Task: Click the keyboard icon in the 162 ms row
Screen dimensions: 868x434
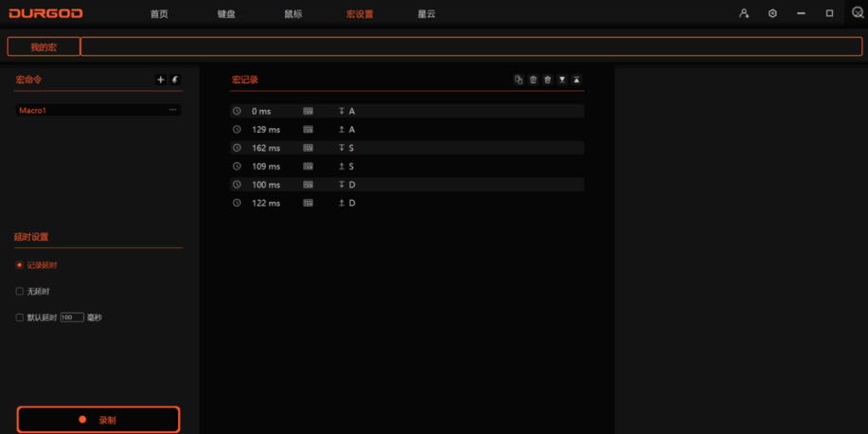Action: pos(309,148)
